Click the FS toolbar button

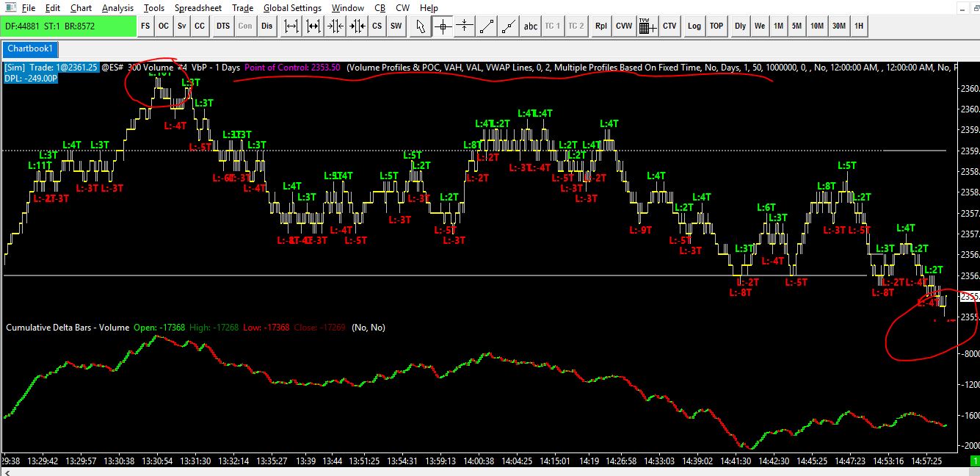(x=145, y=26)
